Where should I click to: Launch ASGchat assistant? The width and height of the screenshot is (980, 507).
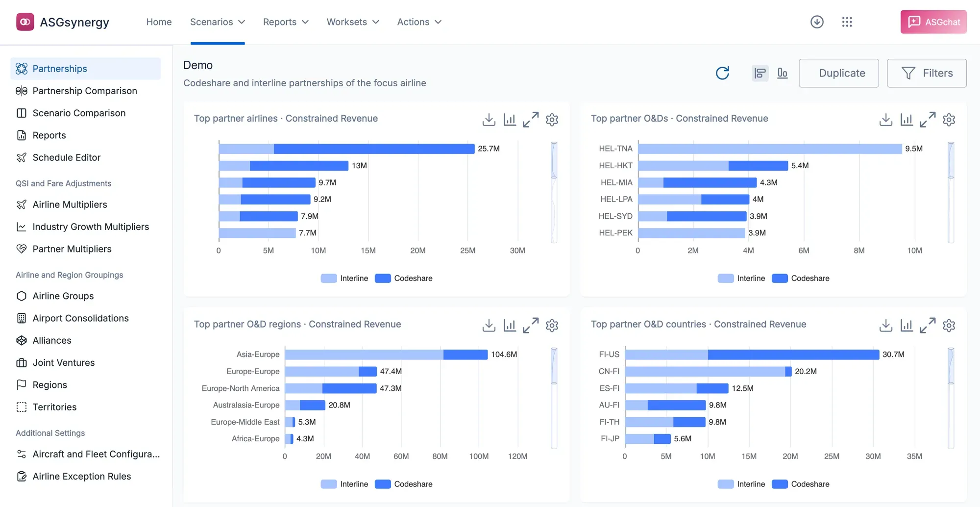pyautogui.click(x=933, y=22)
